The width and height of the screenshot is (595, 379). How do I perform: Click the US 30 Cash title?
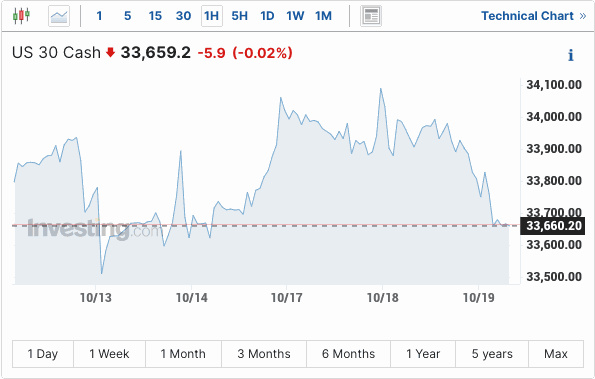(x=56, y=52)
